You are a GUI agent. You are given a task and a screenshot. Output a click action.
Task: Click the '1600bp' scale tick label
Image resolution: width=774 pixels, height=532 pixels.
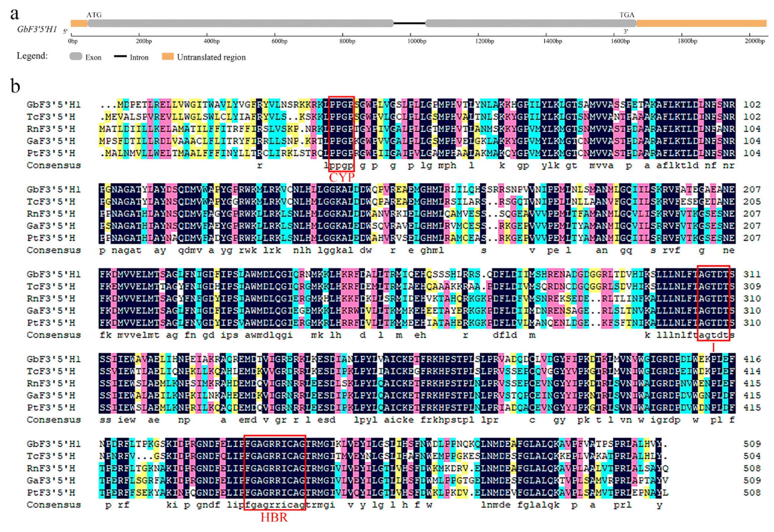(620, 41)
